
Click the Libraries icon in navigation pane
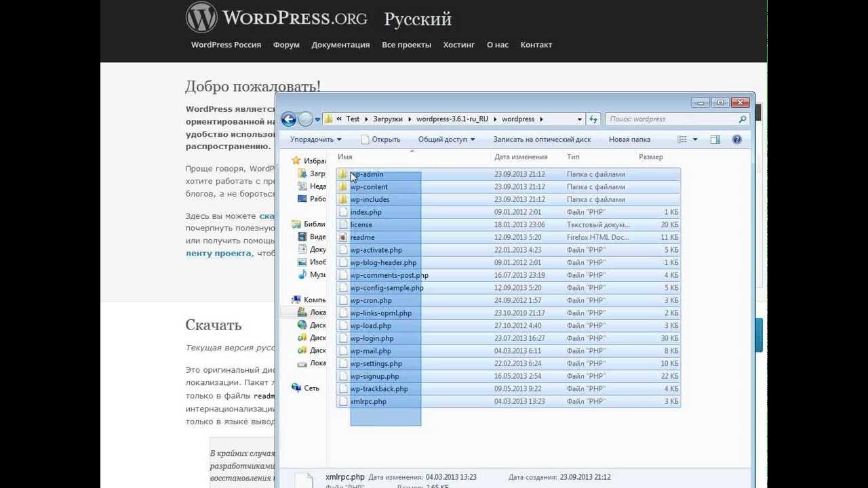(296, 224)
